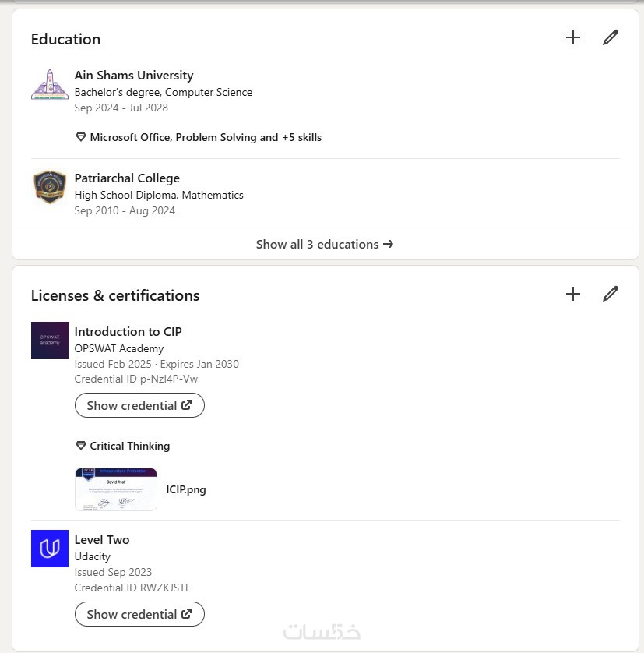Edit the Licenses & certifications section

pyautogui.click(x=611, y=294)
